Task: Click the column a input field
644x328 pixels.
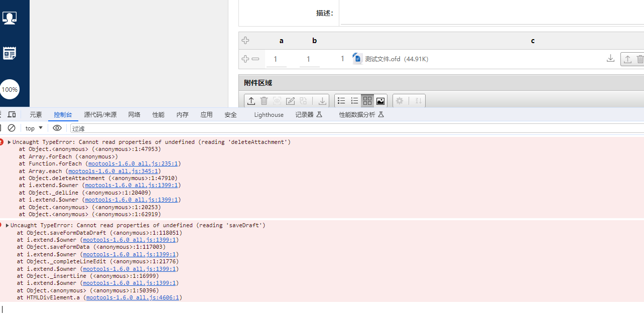Action: pos(276,59)
